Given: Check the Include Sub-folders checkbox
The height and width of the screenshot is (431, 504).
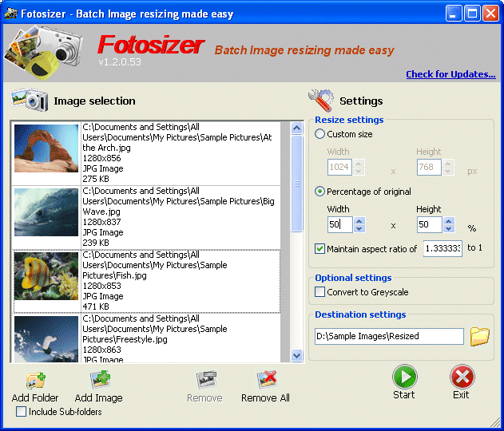Looking at the screenshot, I should pyautogui.click(x=22, y=411).
